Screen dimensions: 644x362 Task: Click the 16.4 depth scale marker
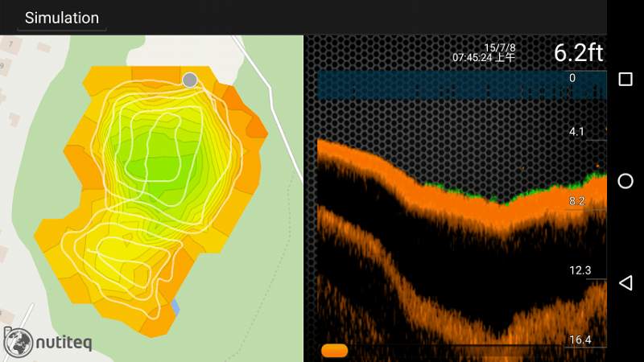580,339
